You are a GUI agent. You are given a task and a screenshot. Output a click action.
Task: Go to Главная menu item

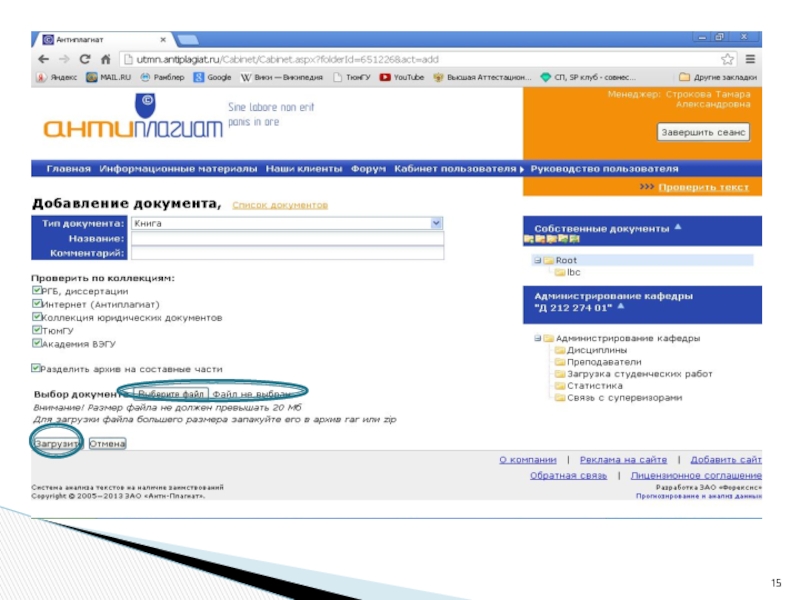click(x=68, y=168)
